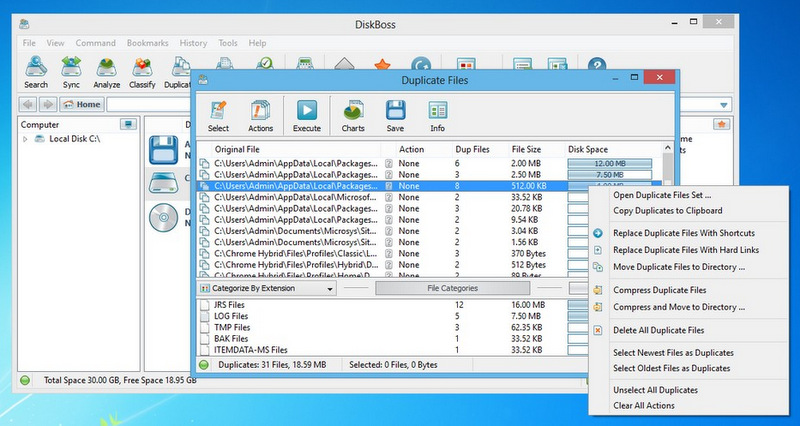The image size is (800, 426).
Task: Click the Delete All Duplicate Files red icon
Action: tap(597, 331)
